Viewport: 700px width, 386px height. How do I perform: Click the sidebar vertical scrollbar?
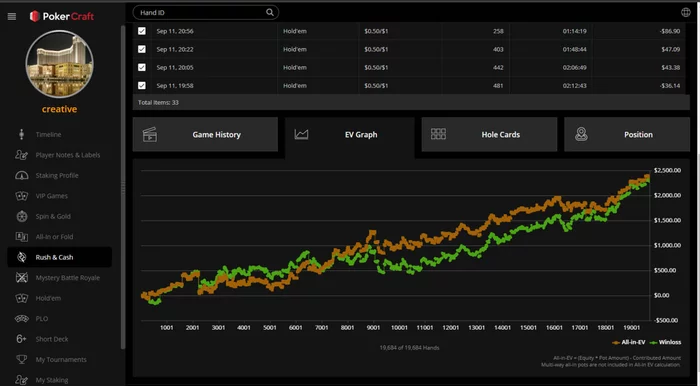coord(123,187)
